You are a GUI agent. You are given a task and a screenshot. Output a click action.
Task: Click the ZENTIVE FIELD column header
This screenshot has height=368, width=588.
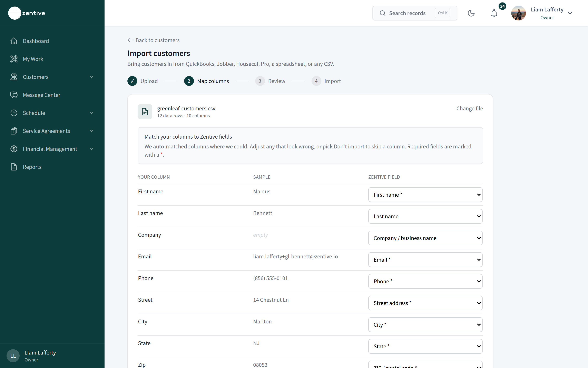(x=384, y=177)
